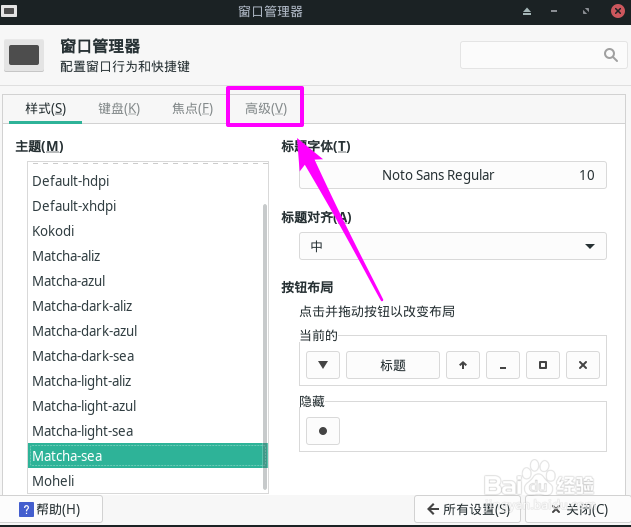The width and height of the screenshot is (631, 527).
Task: Select the Matcha-azul theme
Action: coord(147,281)
